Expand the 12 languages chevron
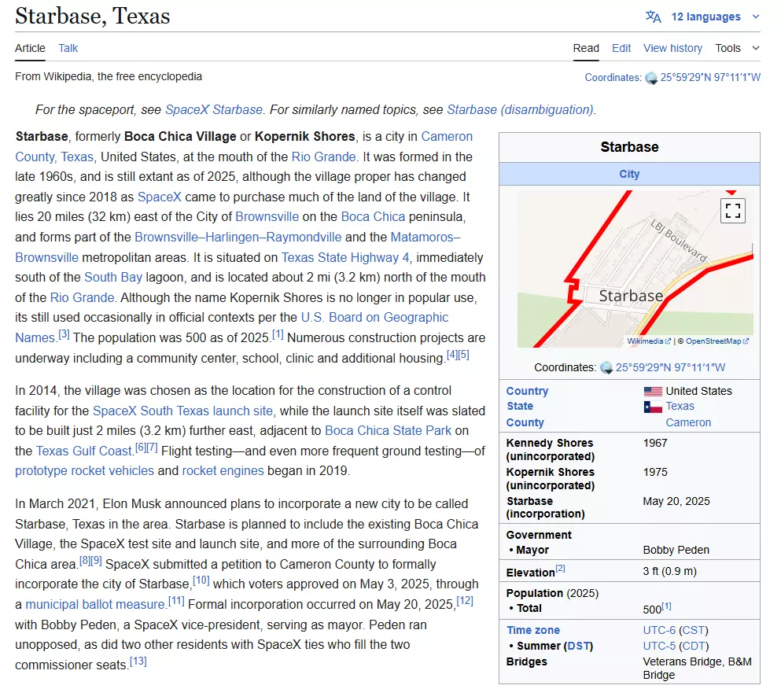 tap(756, 17)
